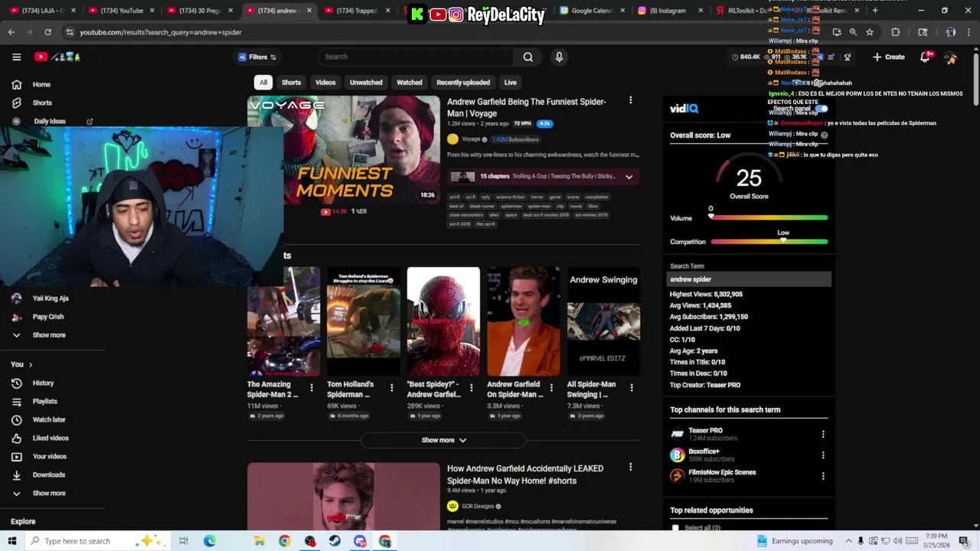The height and width of the screenshot is (551, 980).
Task: Click the Create button
Action: coord(888,57)
